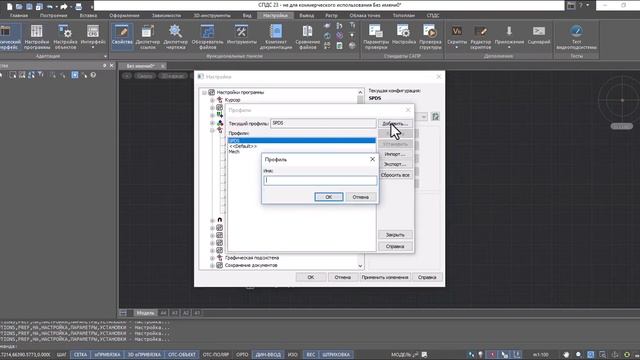Screen dimensions: 640x360
Task: Toggle ОРТО mode in the status bar
Action: coord(242,354)
